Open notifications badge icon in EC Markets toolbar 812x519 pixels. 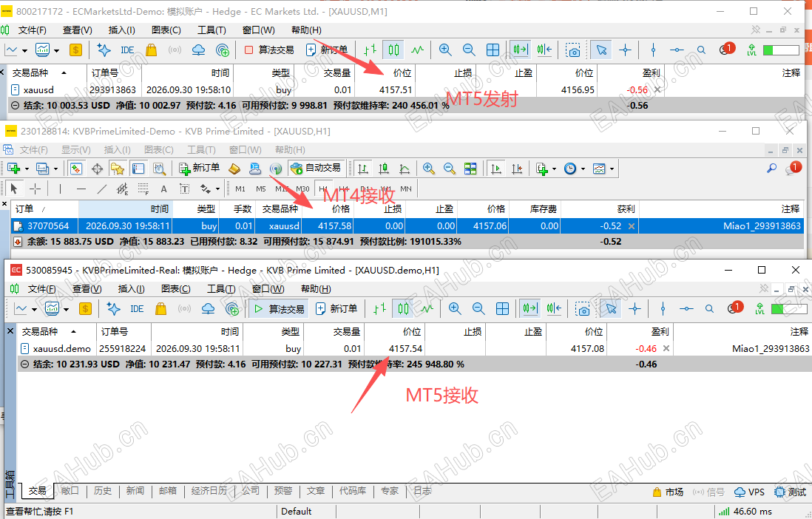(727, 50)
